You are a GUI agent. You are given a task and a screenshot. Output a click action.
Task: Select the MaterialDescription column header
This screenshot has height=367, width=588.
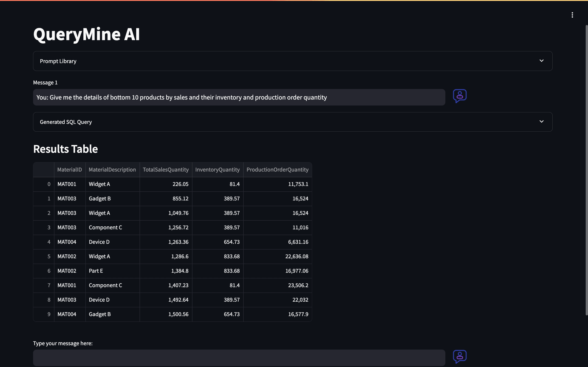tap(112, 170)
